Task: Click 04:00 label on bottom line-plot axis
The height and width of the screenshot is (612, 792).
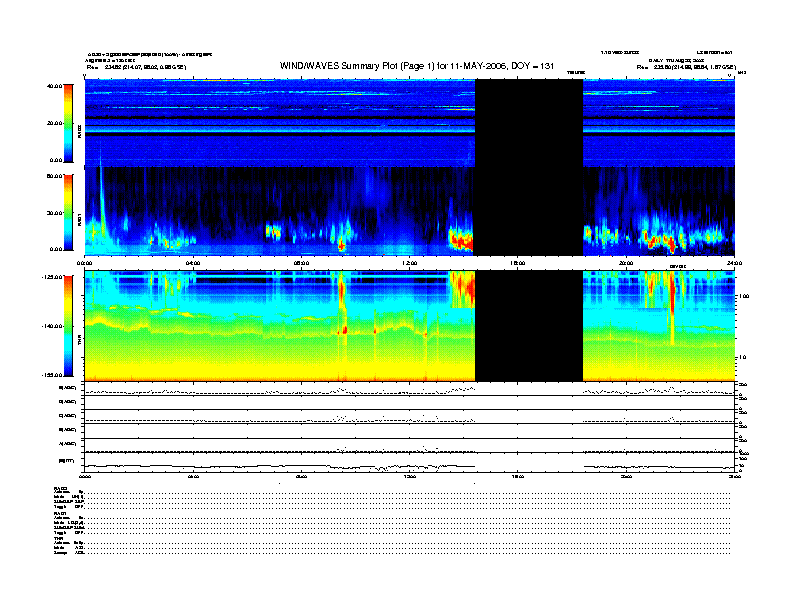Action: (x=193, y=476)
